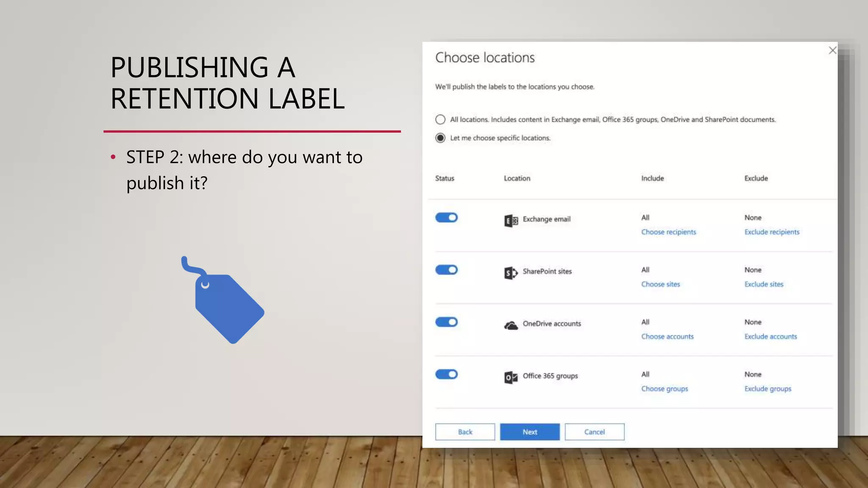Click the Status column header
Viewport: 868px width, 488px height.
click(x=445, y=178)
